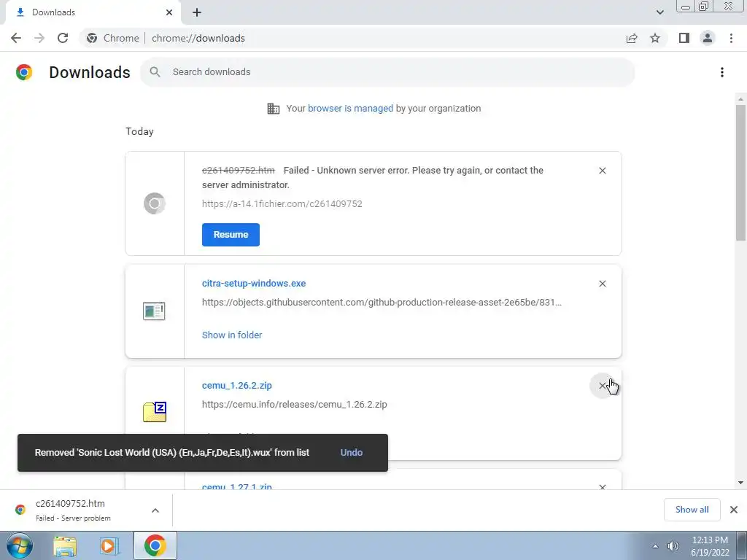Close the Downloads tab

coord(169,12)
